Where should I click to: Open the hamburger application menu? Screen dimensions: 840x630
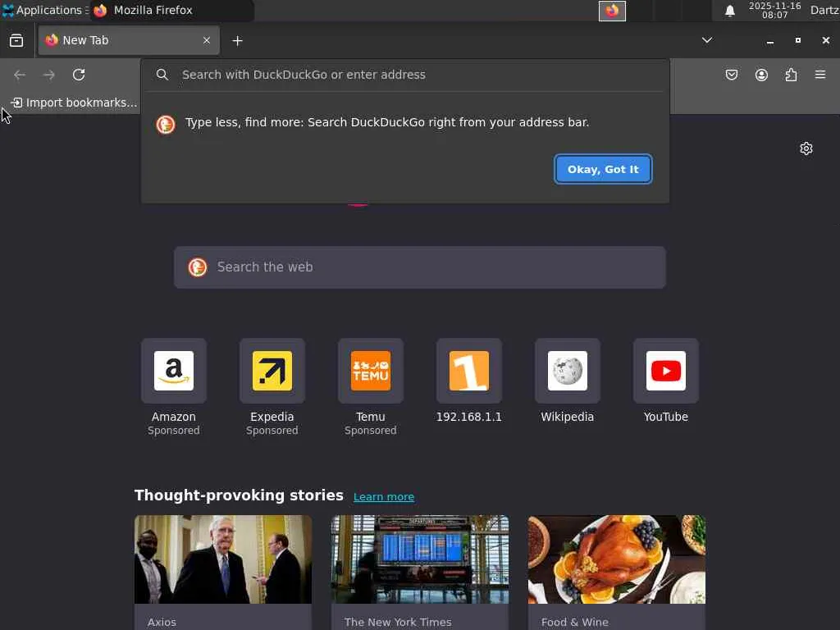pos(820,75)
